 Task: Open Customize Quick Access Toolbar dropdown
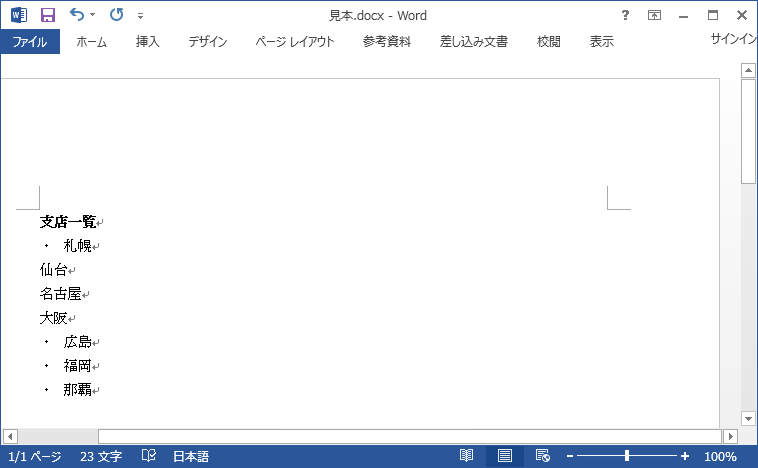pyautogui.click(x=140, y=16)
